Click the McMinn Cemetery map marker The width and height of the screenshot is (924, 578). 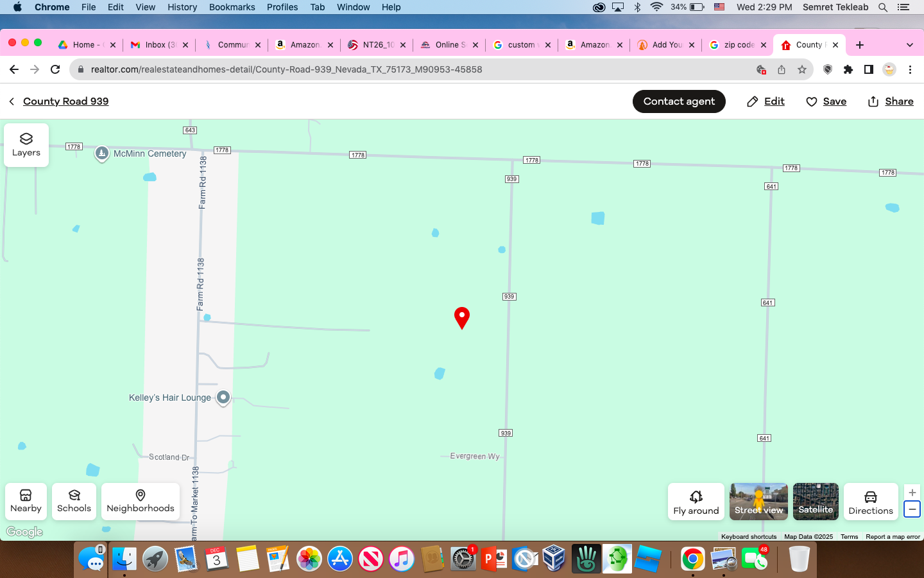point(102,153)
